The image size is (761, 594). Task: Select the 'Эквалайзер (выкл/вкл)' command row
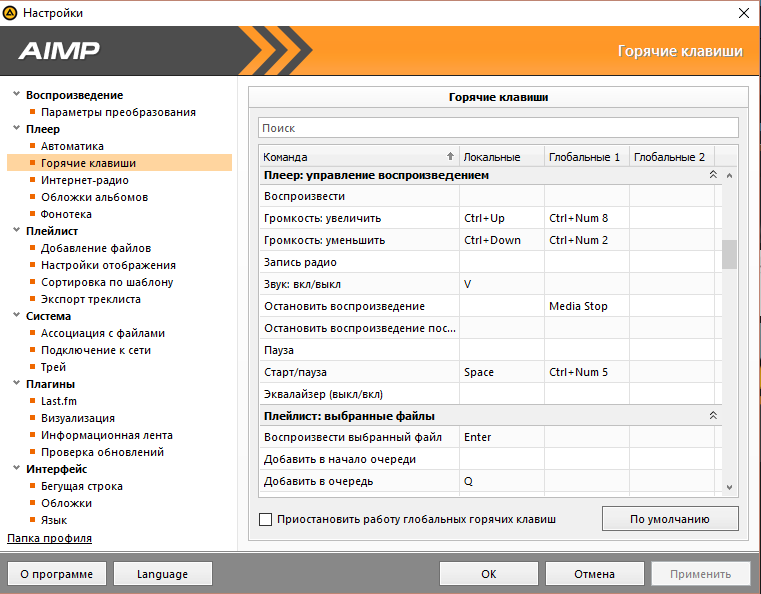click(x=490, y=394)
